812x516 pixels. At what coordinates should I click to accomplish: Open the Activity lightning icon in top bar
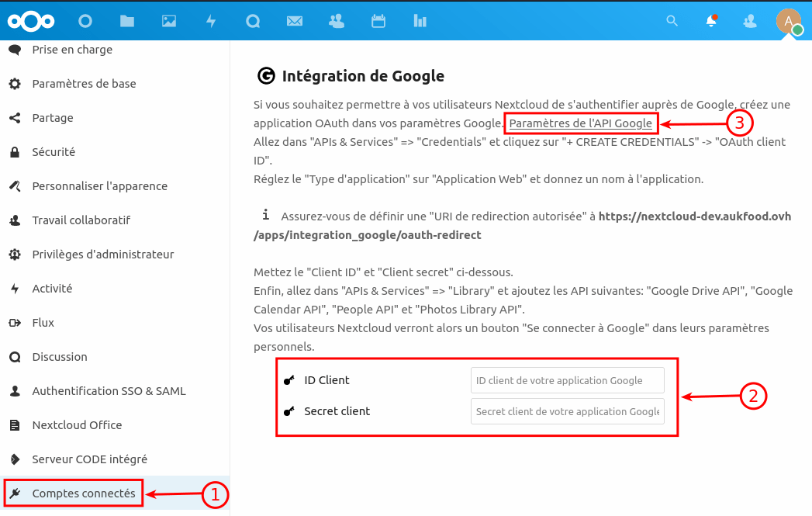(211, 21)
